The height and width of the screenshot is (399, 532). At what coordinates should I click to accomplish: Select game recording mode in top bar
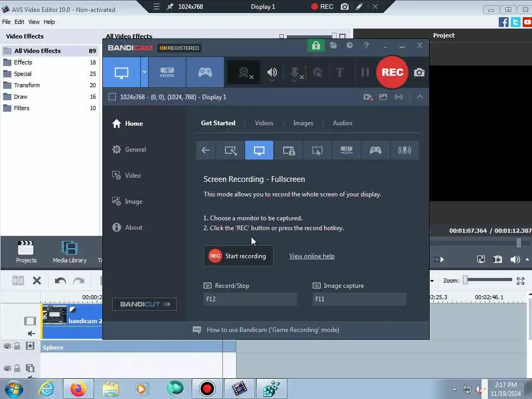(x=205, y=72)
